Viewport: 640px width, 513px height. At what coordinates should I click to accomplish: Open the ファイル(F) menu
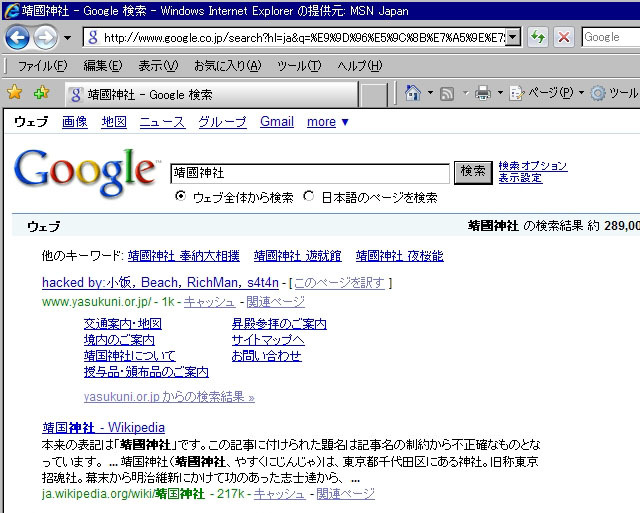coord(42,66)
